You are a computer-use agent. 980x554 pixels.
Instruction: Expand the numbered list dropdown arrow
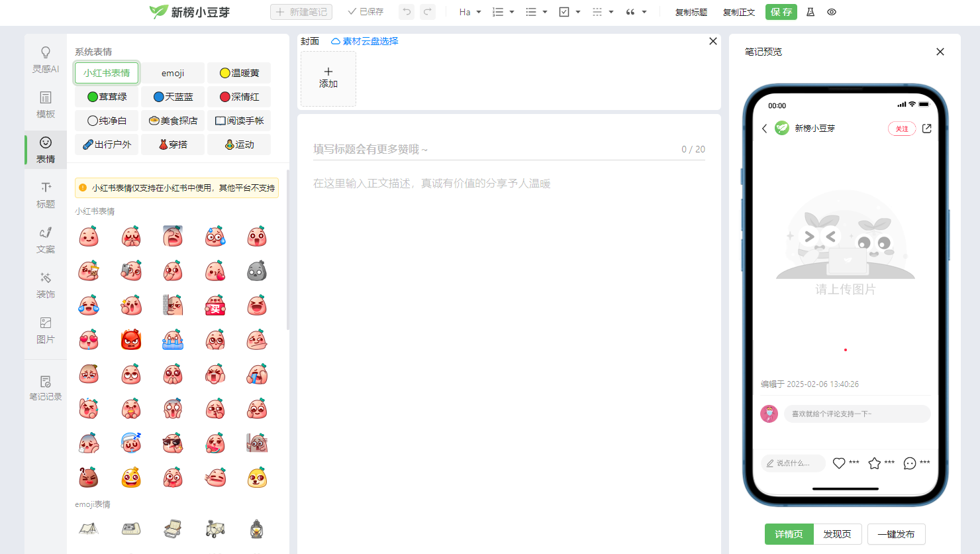tap(512, 12)
